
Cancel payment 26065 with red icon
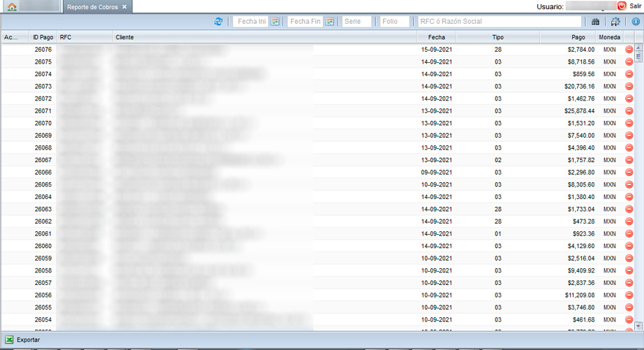coord(629,184)
